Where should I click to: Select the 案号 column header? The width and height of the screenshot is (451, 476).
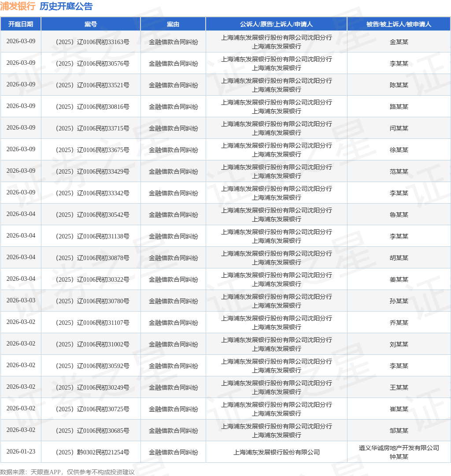point(91,24)
